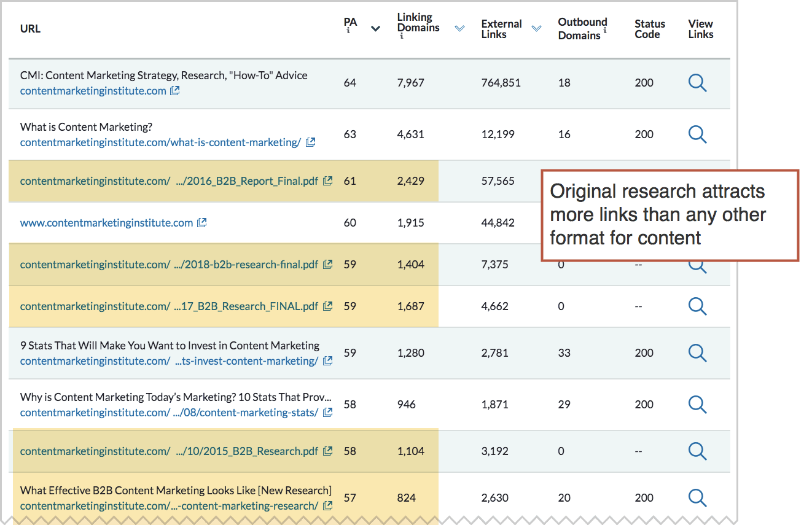Select the Linking Domains value 2,429
Screen dimensions: 812x525
[x=411, y=181]
